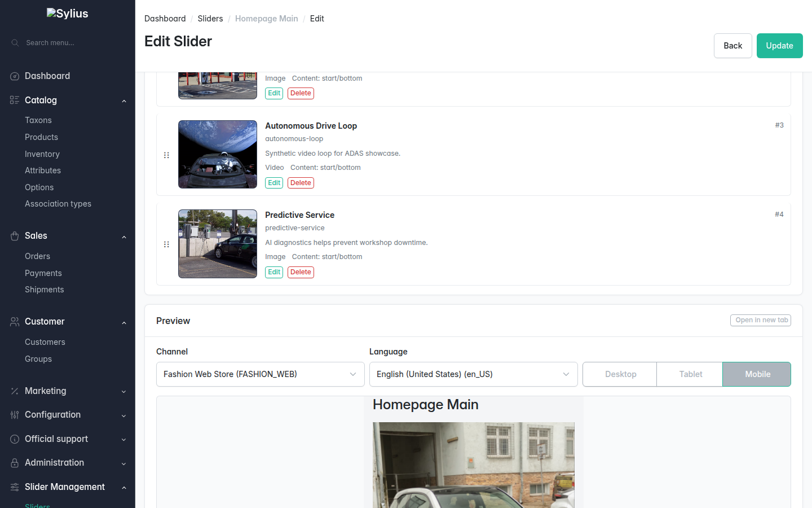Expand the Official support menu section
The height and width of the screenshot is (508, 812).
(x=124, y=440)
